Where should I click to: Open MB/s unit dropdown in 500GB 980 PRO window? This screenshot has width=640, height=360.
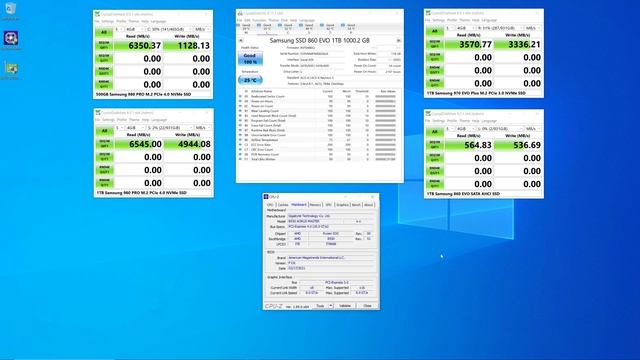[202, 29]
